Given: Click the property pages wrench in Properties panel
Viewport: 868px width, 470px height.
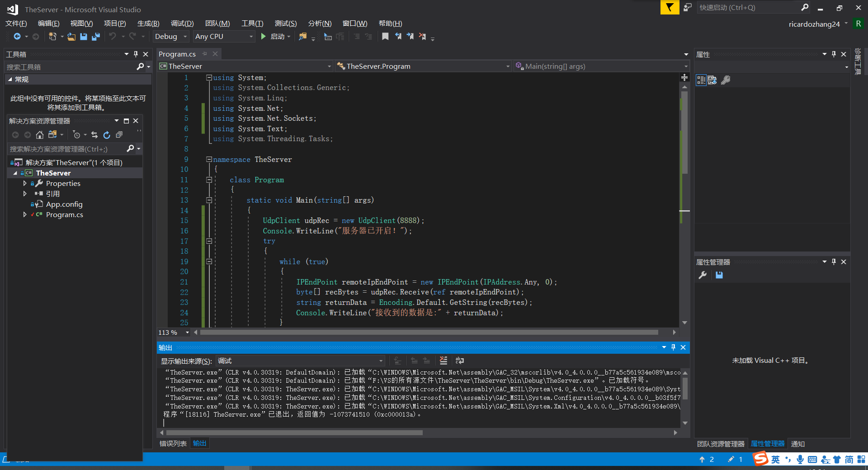Looking at the screenshot, I should [726, 80].
